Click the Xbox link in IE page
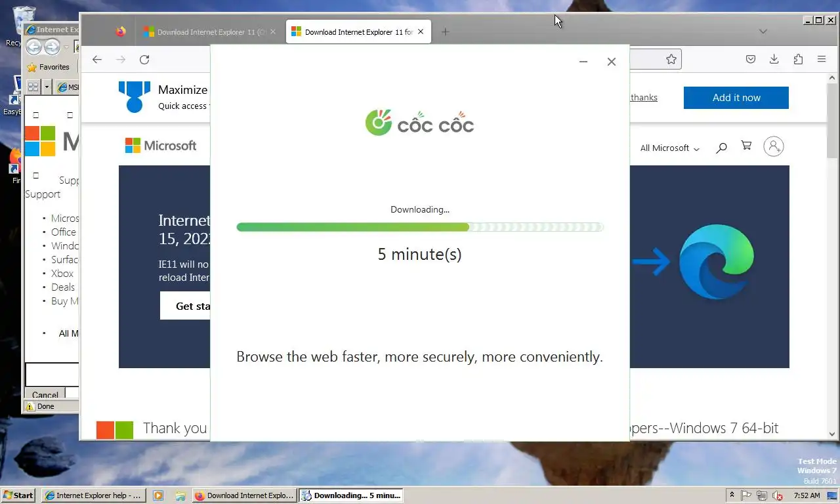840x504 pixels. [x=62, y=274]
